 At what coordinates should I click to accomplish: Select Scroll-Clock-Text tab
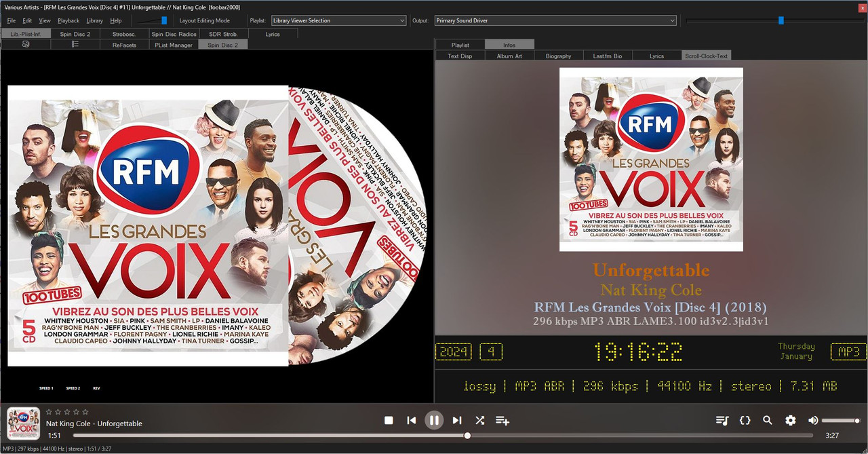(707, 56)
